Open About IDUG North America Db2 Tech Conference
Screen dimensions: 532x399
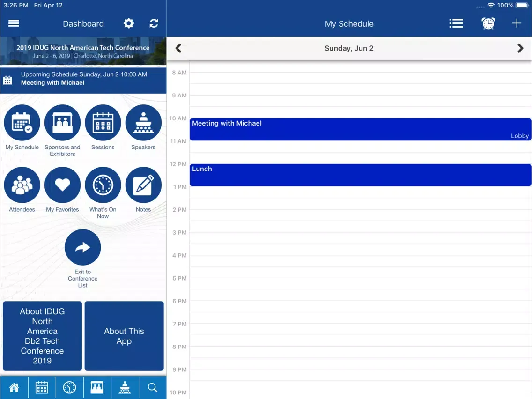43,336
